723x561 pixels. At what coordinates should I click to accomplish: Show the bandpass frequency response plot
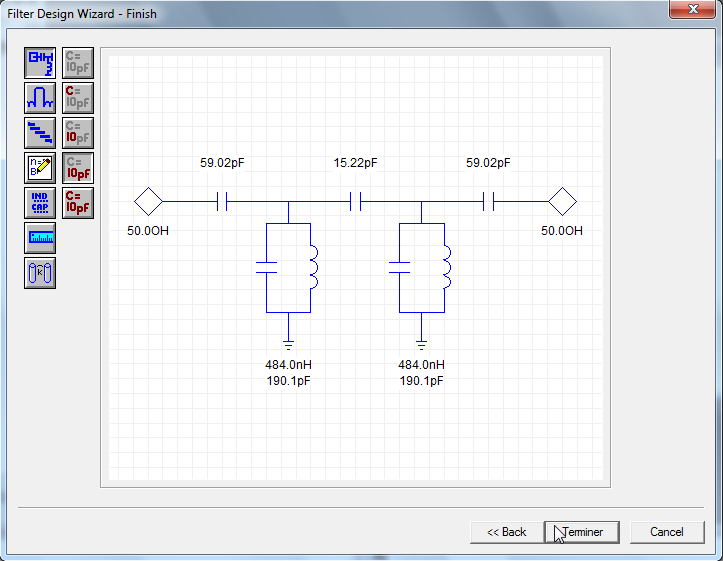tap(40, 98)
